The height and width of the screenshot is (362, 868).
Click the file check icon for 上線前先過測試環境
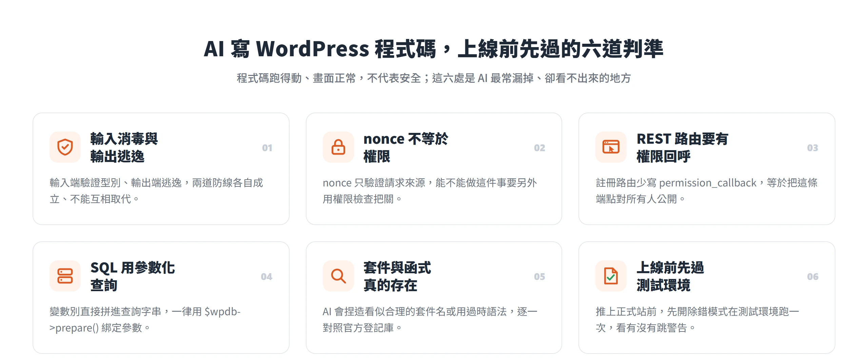click(611, 276)
